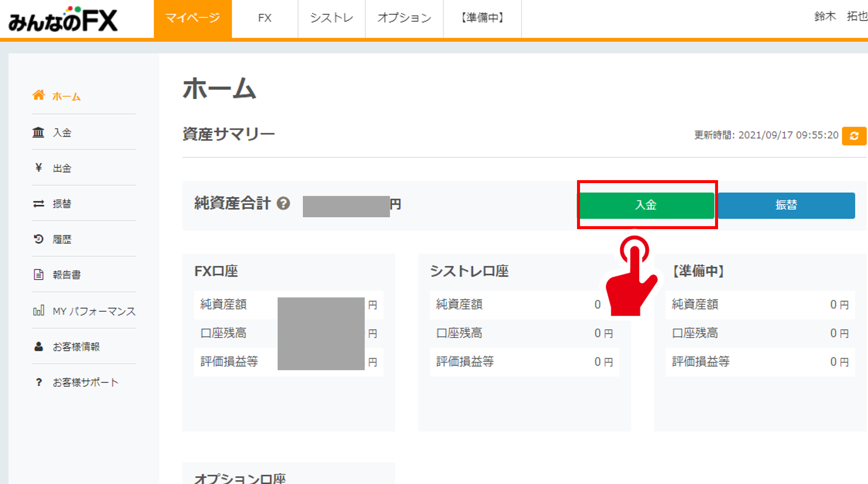The height and width of the screenshot is (484, 868).
Task: Click the document icon next to 報告書
Action: (39, 275)
